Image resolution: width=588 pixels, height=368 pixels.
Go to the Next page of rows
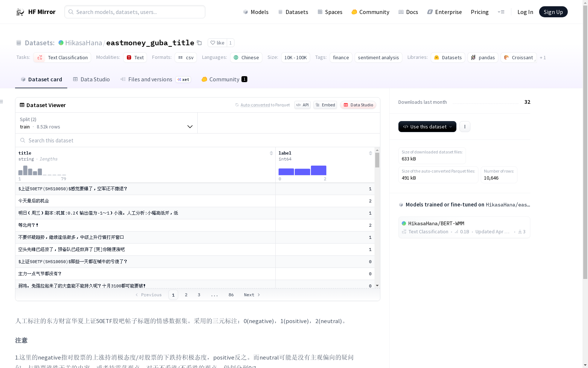pyautogui.click(x=252, y=295)
